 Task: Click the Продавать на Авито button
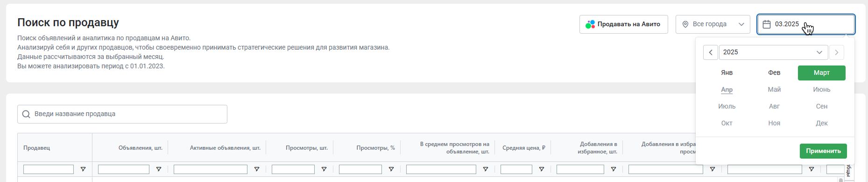623,24
